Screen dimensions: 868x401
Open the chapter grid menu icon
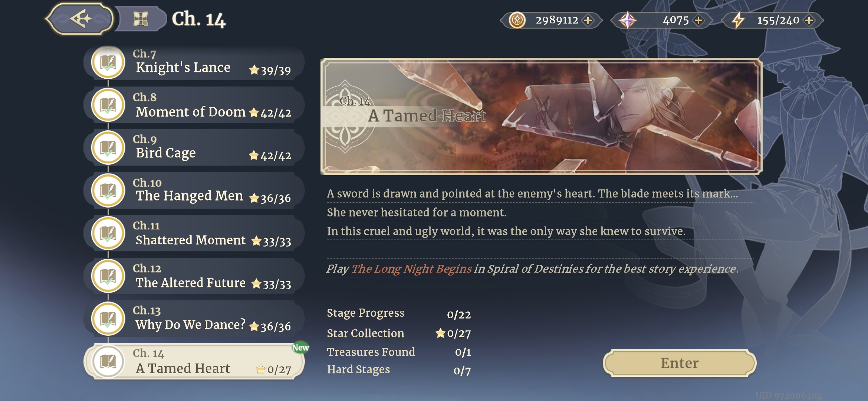[141, 19]
